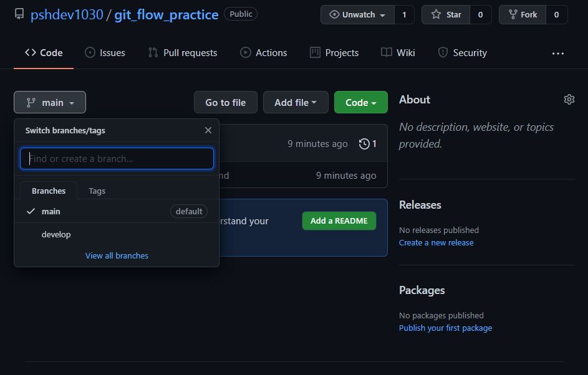This screenshot has height=375, width=588.
Task: Switch to the develop branch
Action: pos(117,234)
